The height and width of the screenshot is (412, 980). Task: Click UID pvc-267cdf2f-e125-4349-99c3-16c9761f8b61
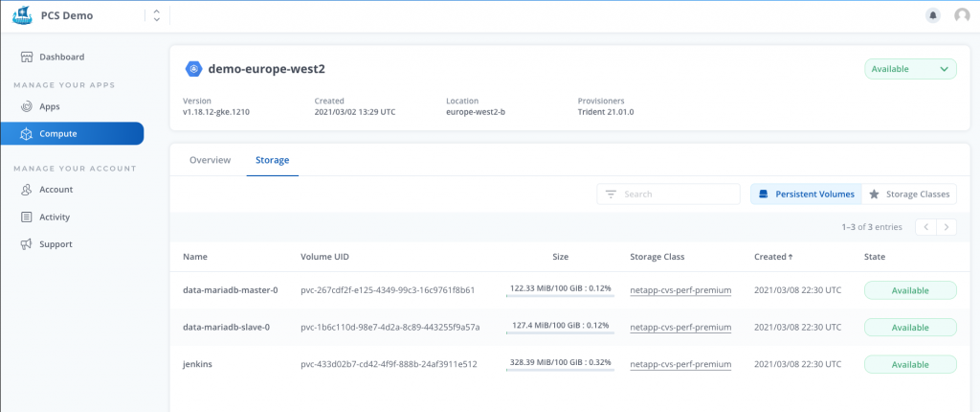[x=389, y=290]
